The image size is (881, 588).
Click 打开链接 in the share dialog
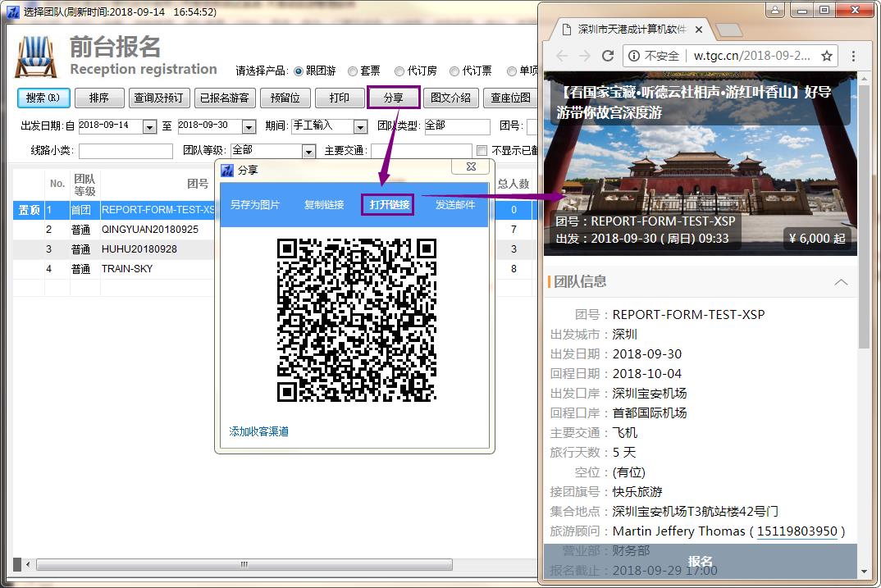coord(389,205)
